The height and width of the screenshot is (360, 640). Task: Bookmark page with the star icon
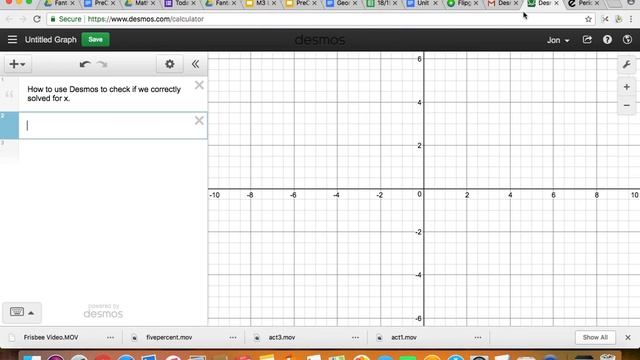[588, 19]
